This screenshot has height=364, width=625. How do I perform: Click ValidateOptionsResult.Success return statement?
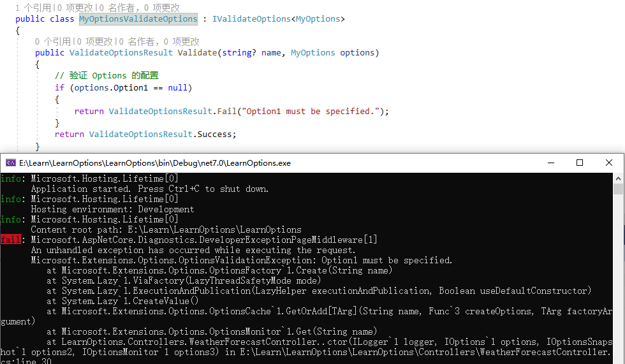point(145,135)
